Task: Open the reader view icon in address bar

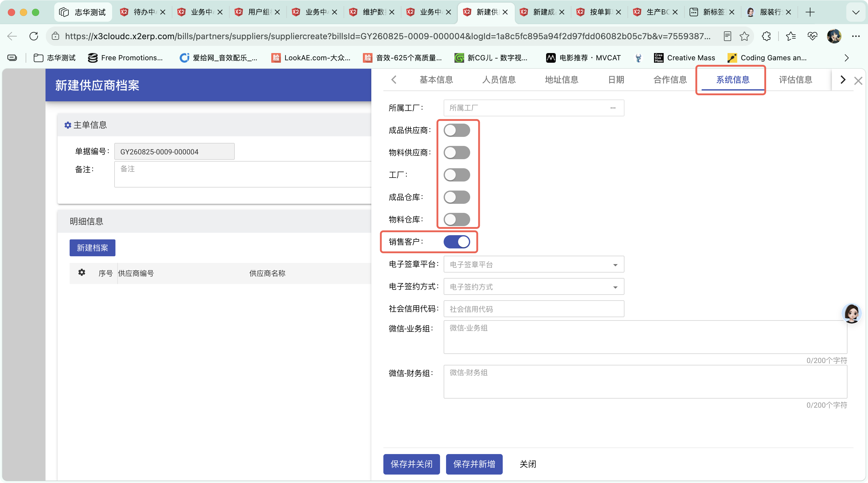Action: [x=727, y=36]
